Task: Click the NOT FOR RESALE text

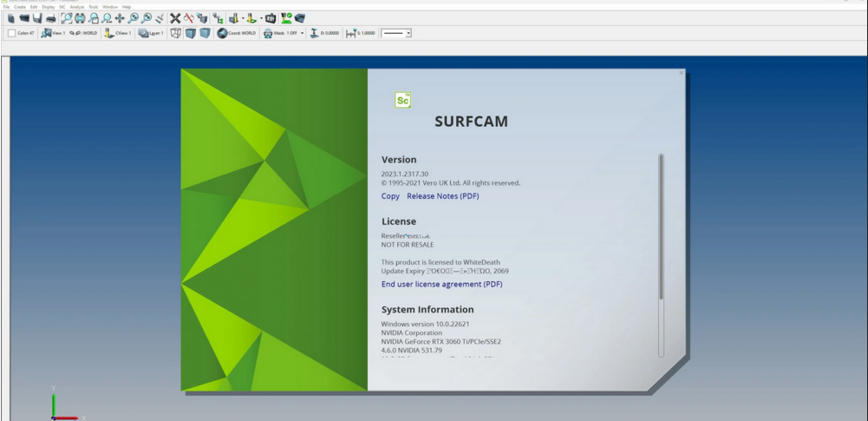Action: tap(408, 244)
